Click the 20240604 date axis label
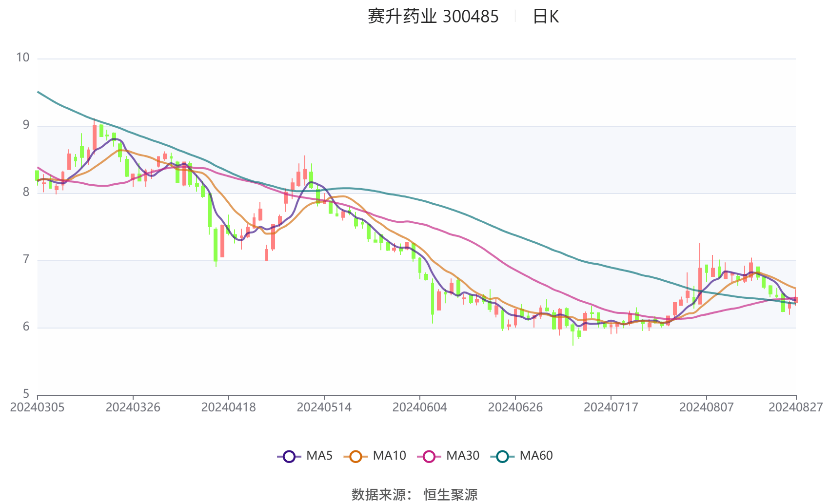 419,407
